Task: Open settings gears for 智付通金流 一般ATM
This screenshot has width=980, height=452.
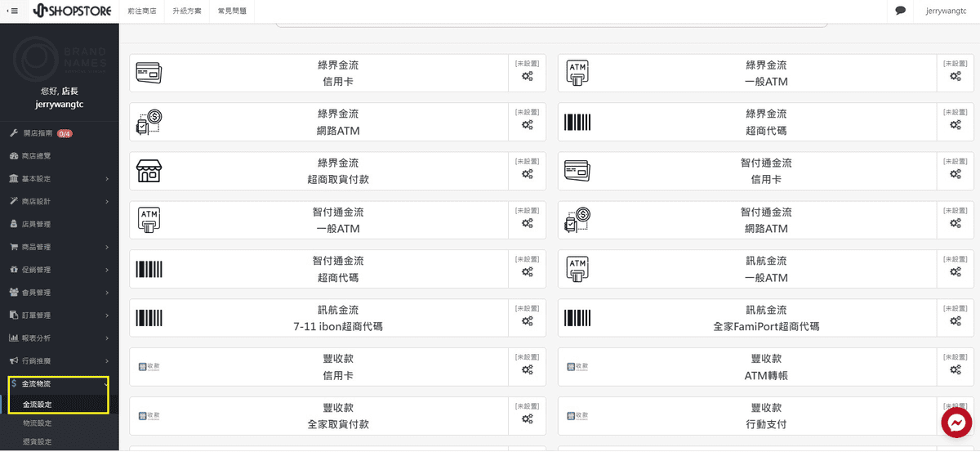Action: (528, 223)
